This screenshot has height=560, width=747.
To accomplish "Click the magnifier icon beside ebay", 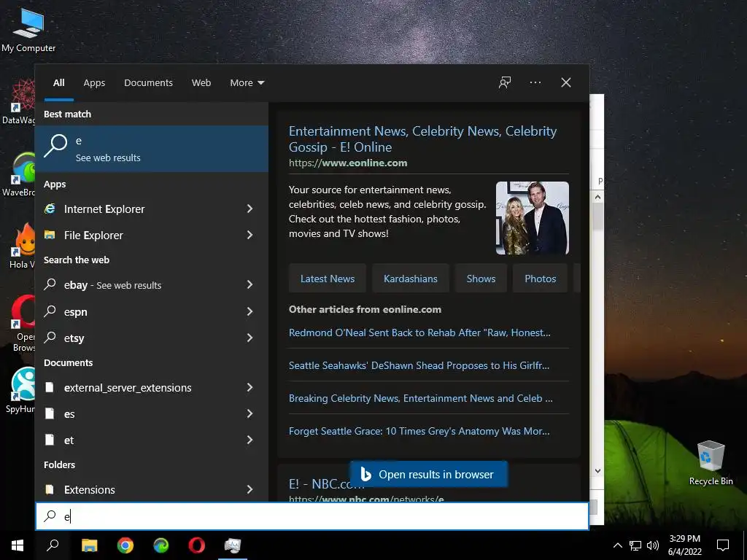I will click(x=50, y=284).
